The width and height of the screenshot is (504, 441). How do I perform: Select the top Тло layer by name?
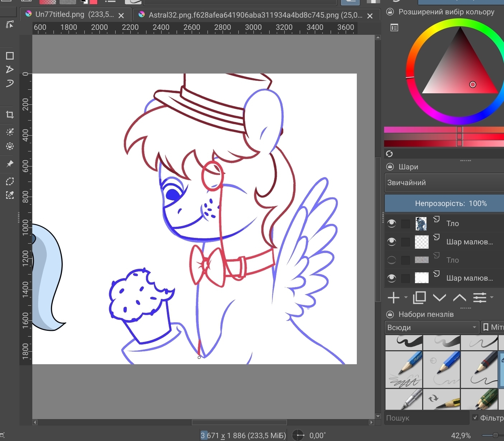coord(453,224)
